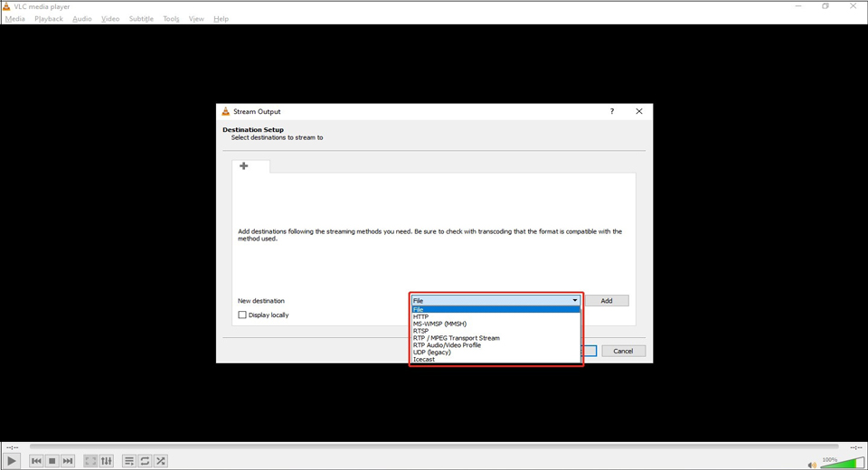The image size is (868, 470).
Task: Select RTP Audio/Video Profile option
Action: 495,345
